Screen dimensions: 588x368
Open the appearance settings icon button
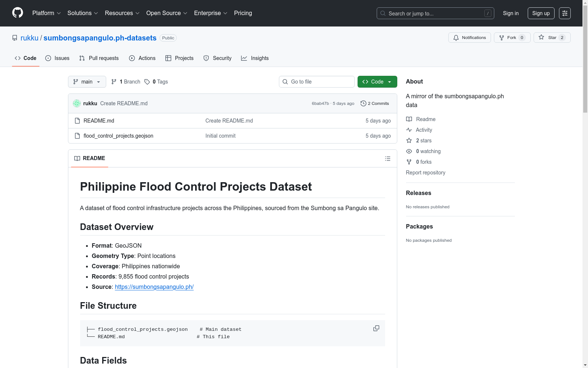click(565, 13)
